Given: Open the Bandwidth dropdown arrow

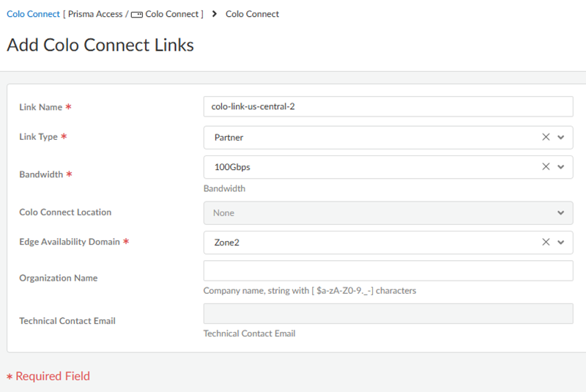Looking at the screenshot, I should [x=561, y=167].
